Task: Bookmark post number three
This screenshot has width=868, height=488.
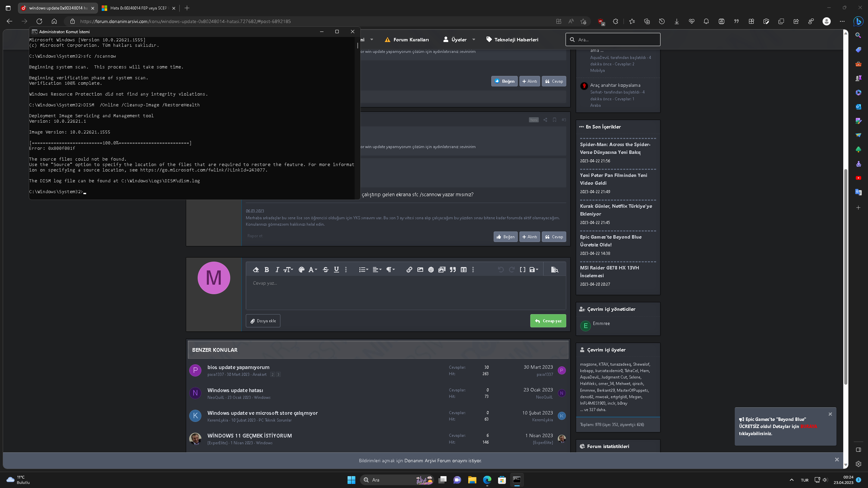Action: [554, 120]
